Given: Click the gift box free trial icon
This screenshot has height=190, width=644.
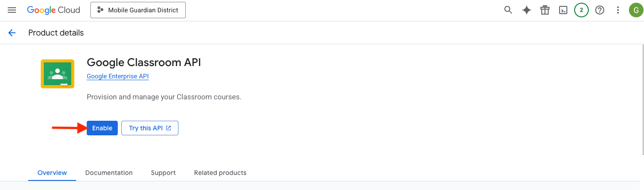Looking at the screenshot, I should [545, 10].
